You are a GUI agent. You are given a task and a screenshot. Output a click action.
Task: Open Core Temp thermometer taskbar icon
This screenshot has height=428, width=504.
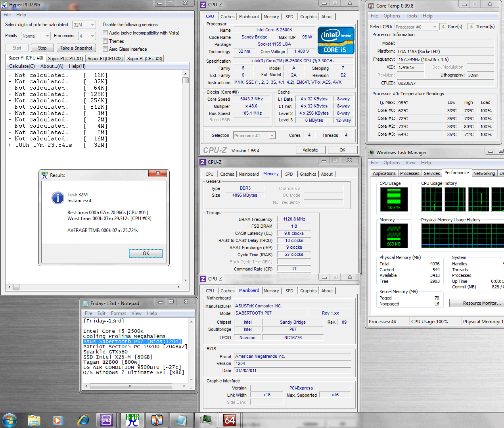tap(157, 420)
